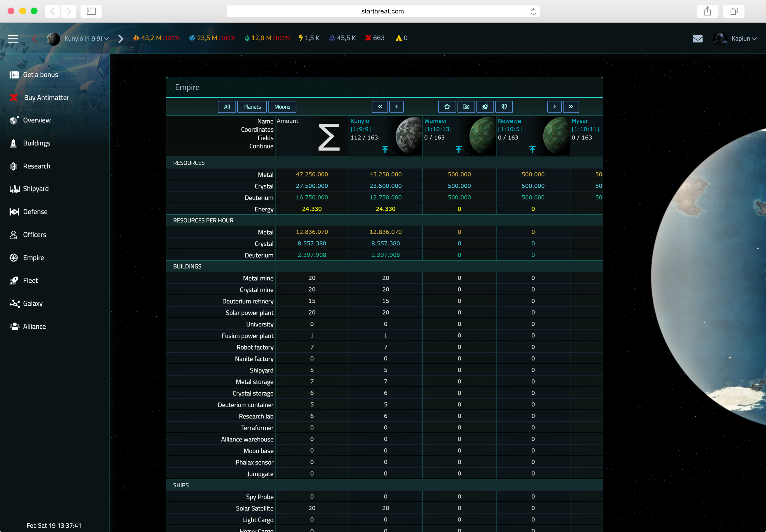Click browser back button
The image size is (766, 532).
tap(52, 11)
